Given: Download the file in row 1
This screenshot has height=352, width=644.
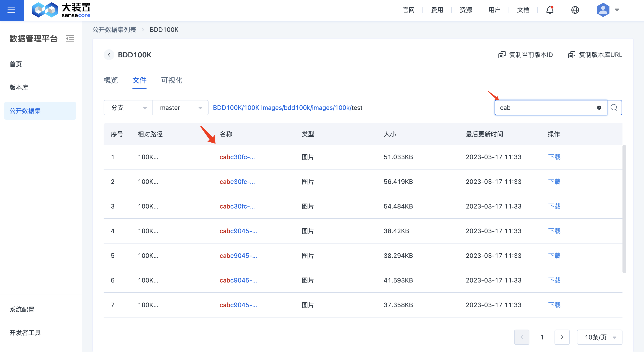Looking at the screenshot, I should coord(554,157).
